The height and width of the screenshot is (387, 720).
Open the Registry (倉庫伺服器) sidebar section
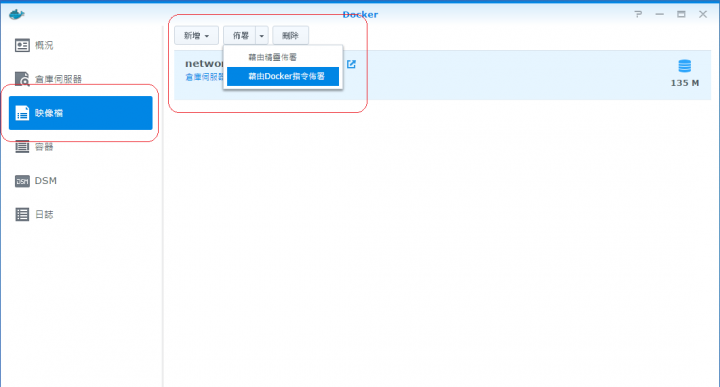(81, 79)
